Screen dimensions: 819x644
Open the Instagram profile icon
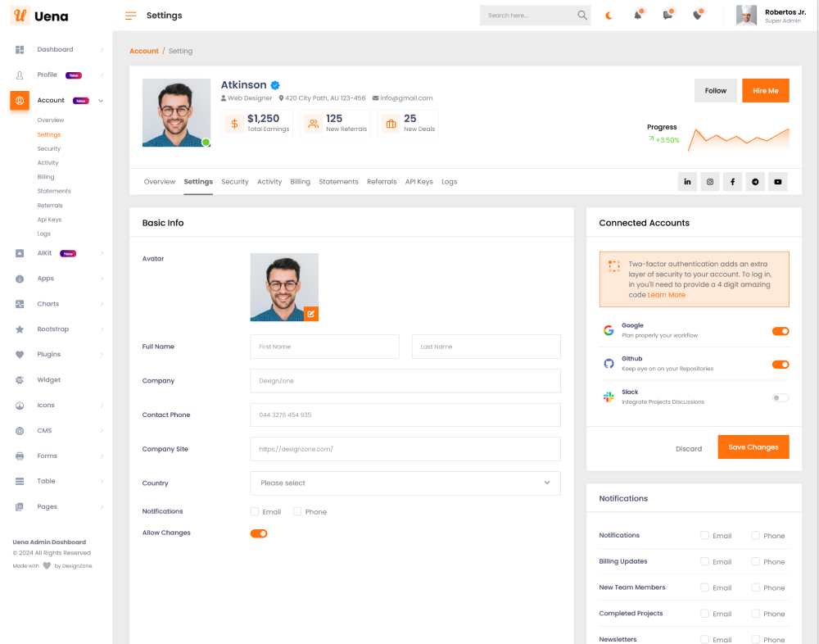pyautogui.click(x=710, y=182)
